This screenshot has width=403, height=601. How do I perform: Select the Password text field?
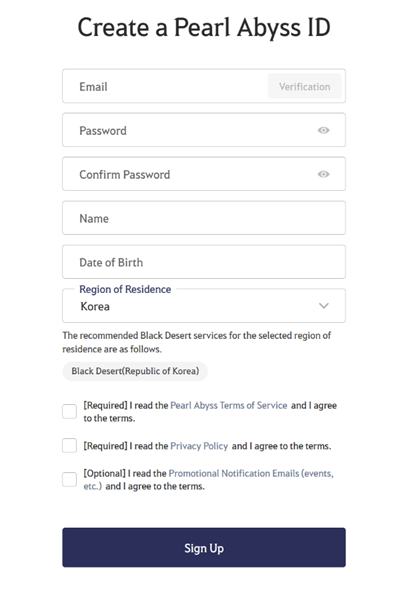coord(204,130)
